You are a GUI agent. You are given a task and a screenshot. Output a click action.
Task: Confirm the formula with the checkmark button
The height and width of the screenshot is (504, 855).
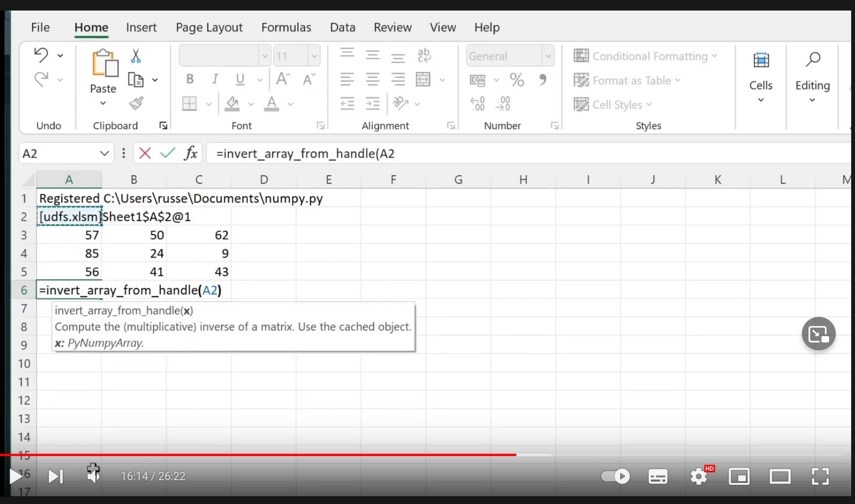(x=168, y=153)
